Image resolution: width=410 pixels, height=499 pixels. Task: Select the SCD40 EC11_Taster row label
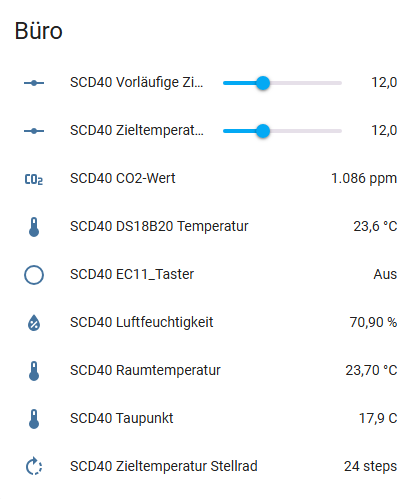[132, 274]
